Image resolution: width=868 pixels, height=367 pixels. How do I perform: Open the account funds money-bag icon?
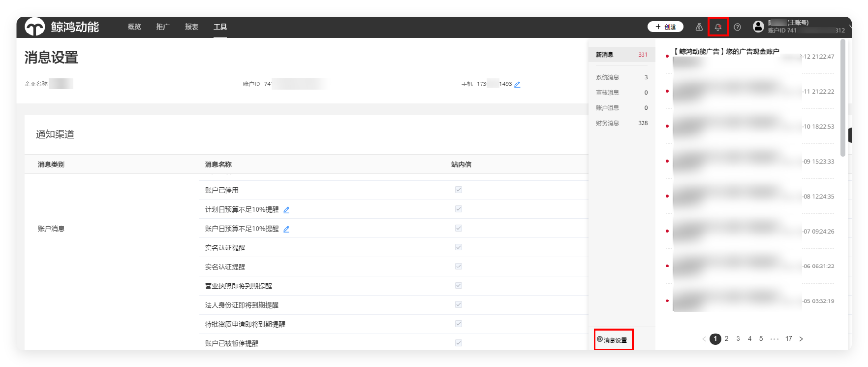click(x=699, y=27)
